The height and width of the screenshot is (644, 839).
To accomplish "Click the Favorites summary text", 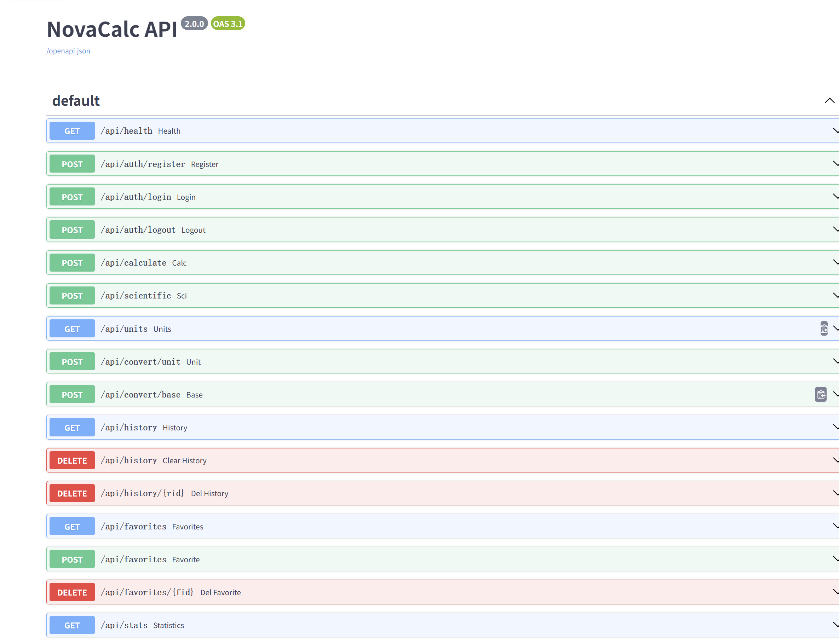I will (188, 527).
